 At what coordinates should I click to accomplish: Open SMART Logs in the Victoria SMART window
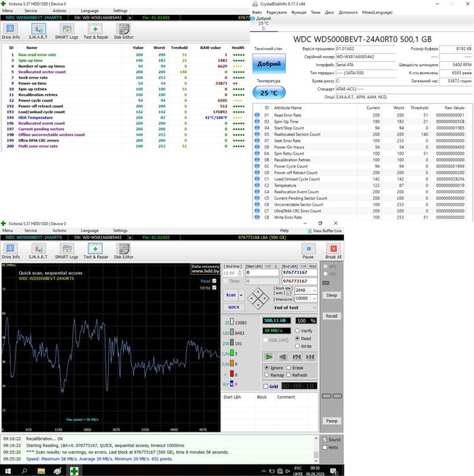(67, 31)
